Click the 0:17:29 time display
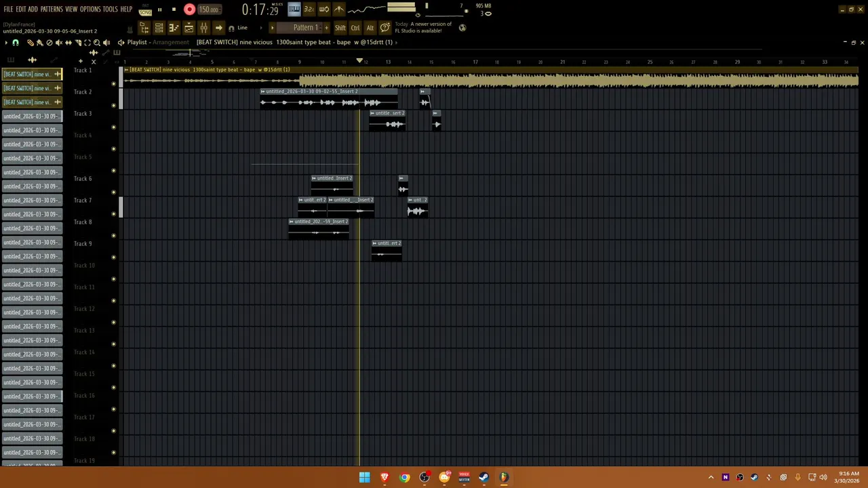This screenshot has width=868, height=488. (x=260, y=10)
